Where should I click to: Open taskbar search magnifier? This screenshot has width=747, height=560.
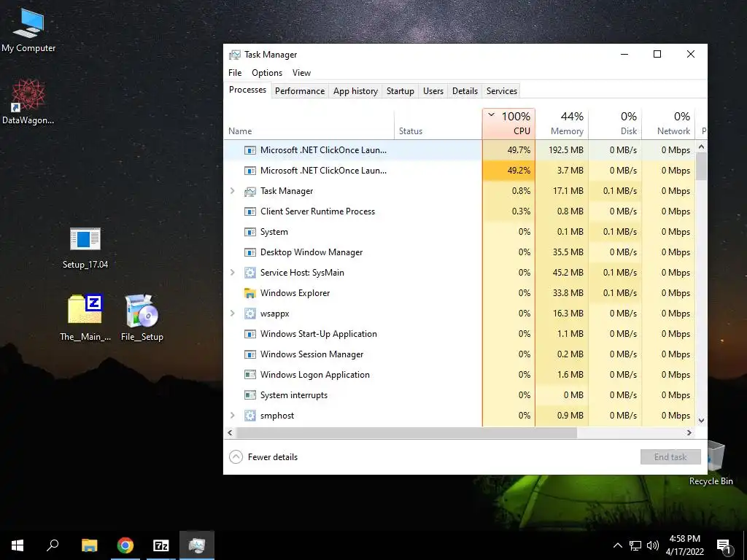53,545
